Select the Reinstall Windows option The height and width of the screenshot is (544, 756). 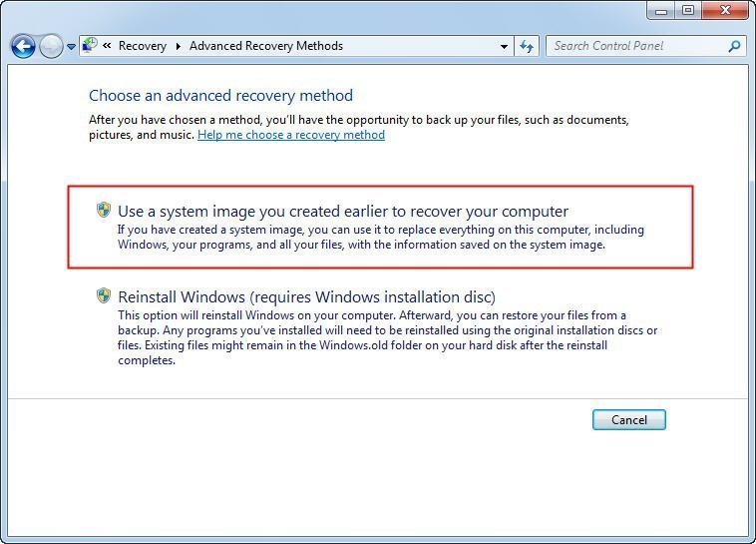click(x=306, y=296)
